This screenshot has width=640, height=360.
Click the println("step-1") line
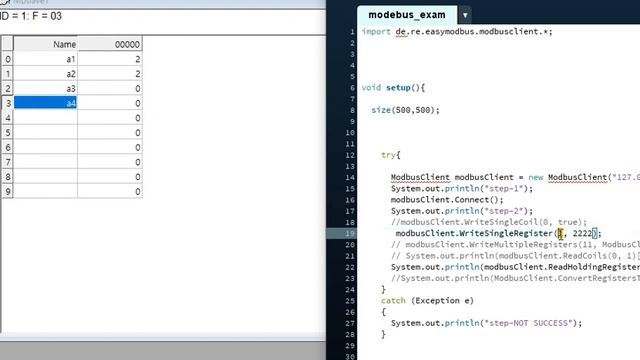[462, 189]
